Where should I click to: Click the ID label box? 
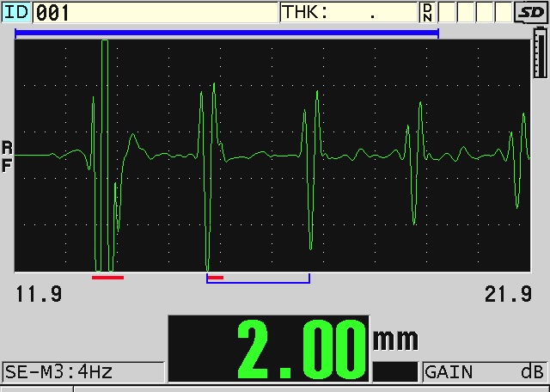tap(15, 12)
